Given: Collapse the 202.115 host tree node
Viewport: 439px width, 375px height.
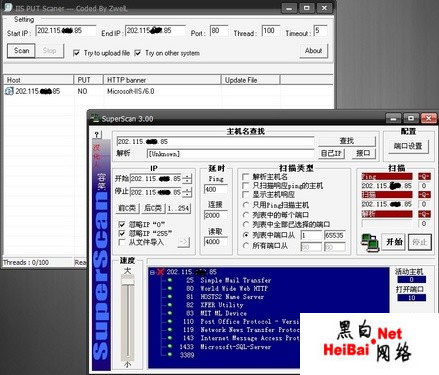Looking at the screenshot, I should [152, 272].
